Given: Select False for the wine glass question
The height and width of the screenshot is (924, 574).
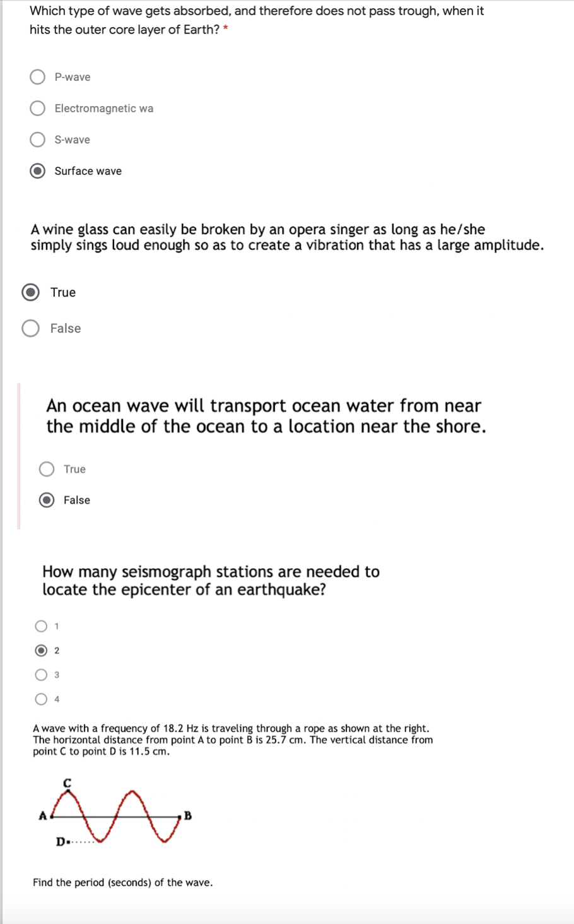Looking at the screenshot, I should [30, 328].
